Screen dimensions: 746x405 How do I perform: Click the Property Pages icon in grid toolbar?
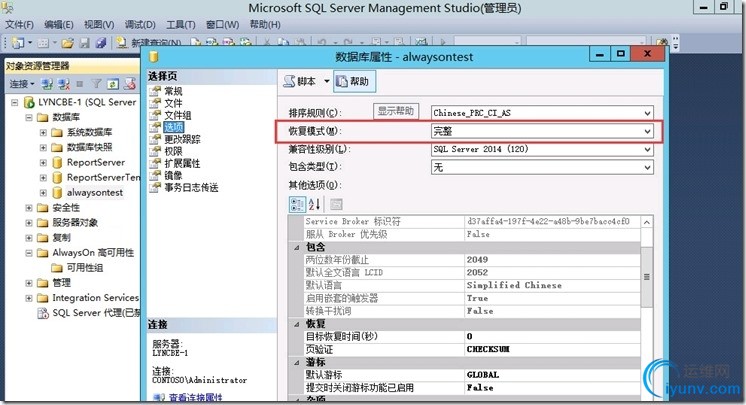tap(336, 204)
